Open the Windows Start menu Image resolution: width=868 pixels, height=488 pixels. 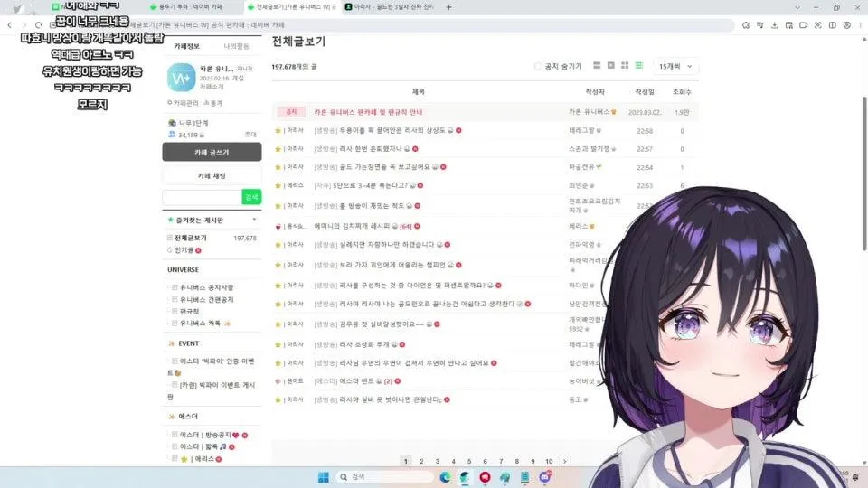point(324,477)
